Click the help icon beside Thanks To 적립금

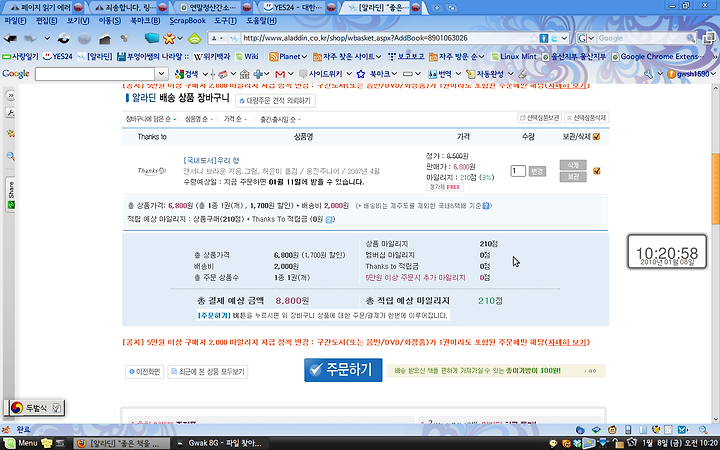(329, 219)
